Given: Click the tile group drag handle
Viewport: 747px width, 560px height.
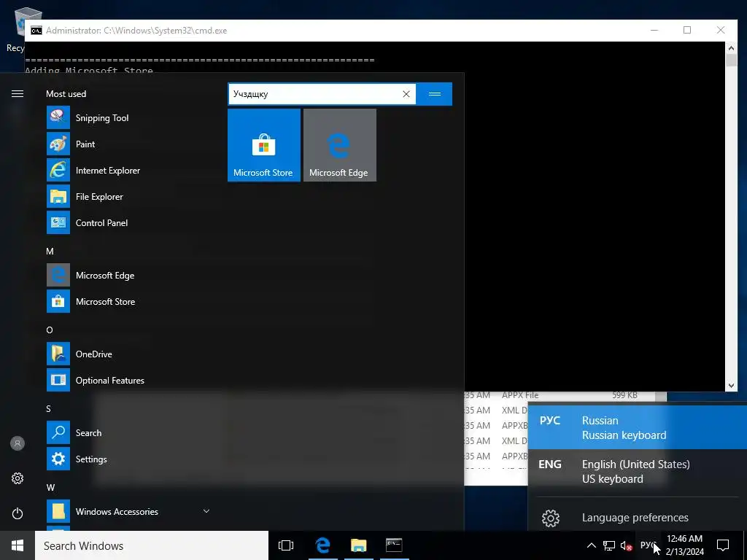Looking at the screenshot, I should pos(435,94).
